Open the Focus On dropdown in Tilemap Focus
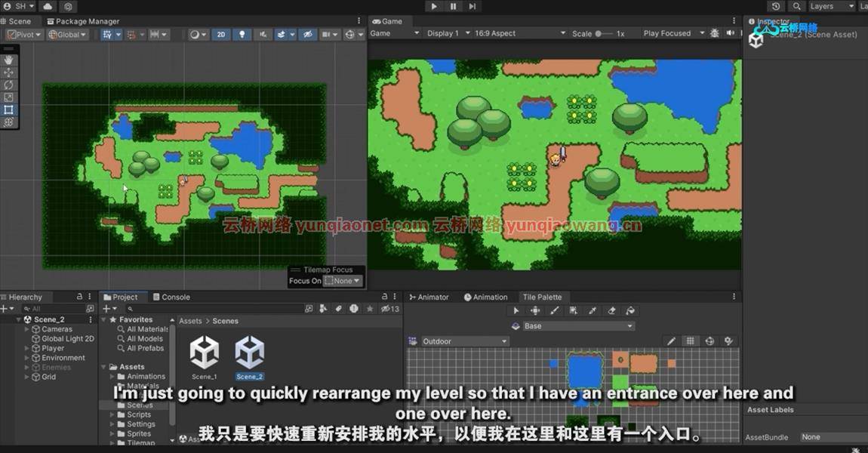 coord(343,281)
